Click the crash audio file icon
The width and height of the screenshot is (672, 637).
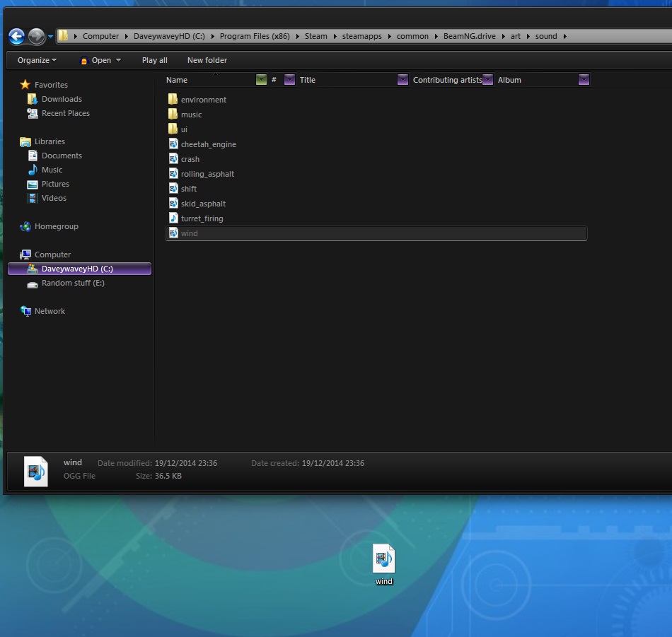pos(173,159)
